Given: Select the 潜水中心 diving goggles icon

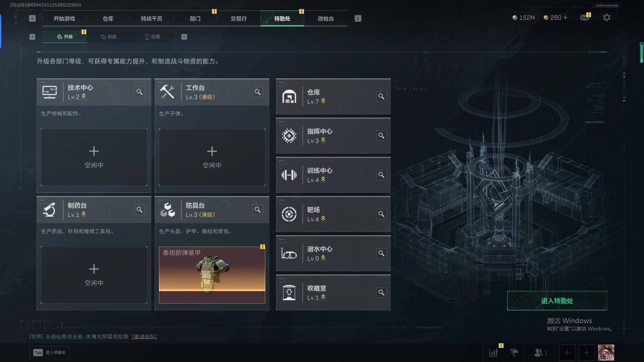Looking at the screenshot, I should coord(289,253).
